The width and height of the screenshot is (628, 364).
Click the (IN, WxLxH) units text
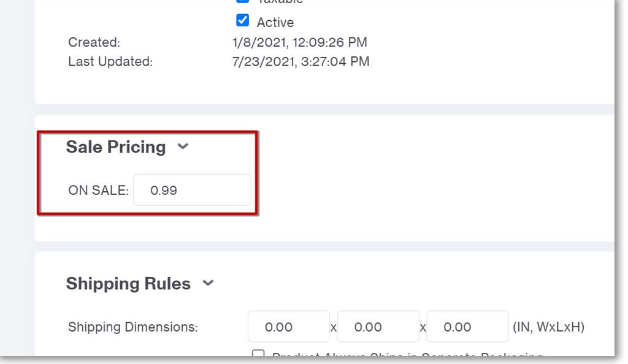coord(548,327)
